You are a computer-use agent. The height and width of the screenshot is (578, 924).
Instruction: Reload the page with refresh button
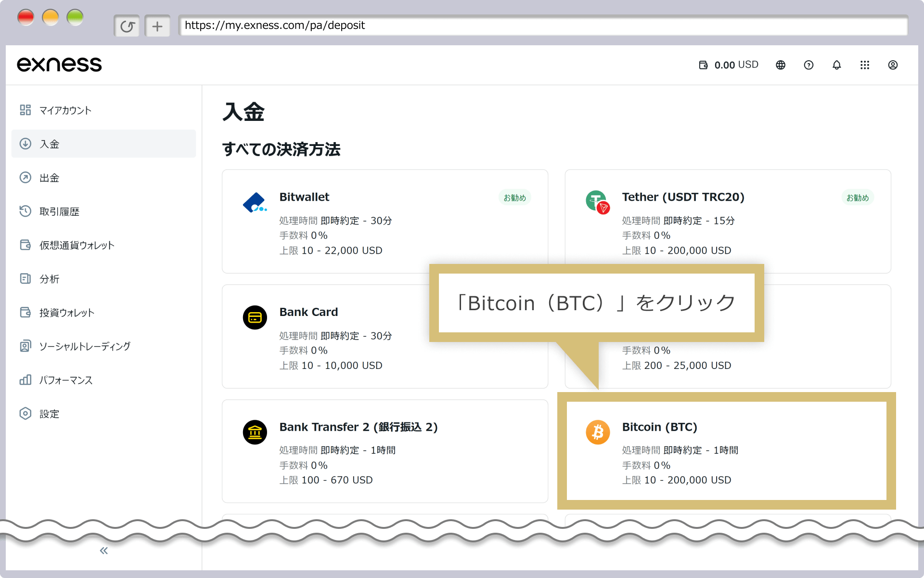(127, 26)
